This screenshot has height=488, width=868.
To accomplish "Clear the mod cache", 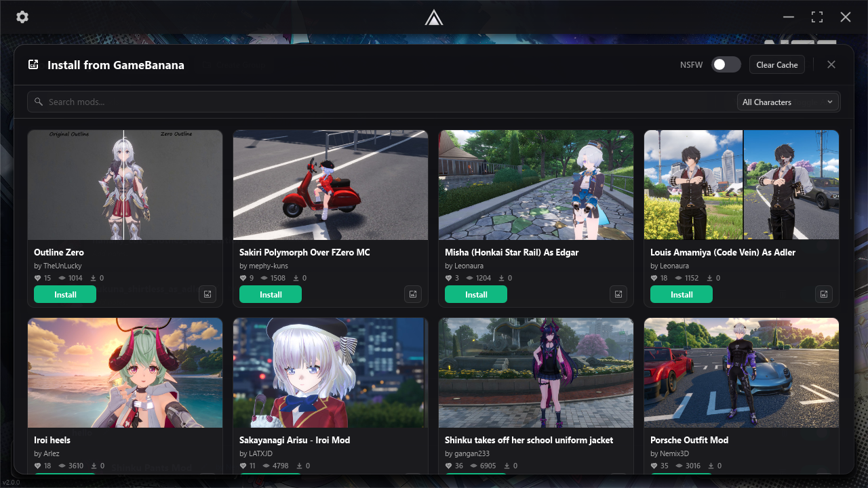I will tap(777, 64).
